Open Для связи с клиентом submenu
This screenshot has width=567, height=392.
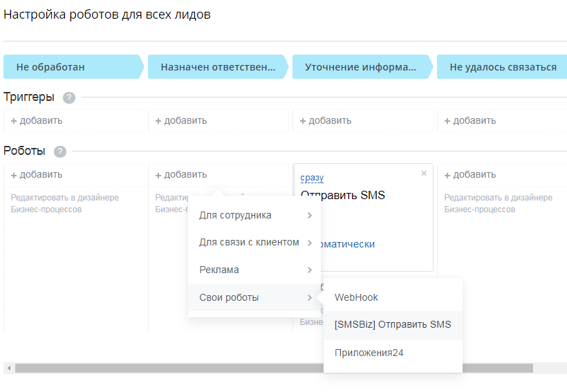254,243
